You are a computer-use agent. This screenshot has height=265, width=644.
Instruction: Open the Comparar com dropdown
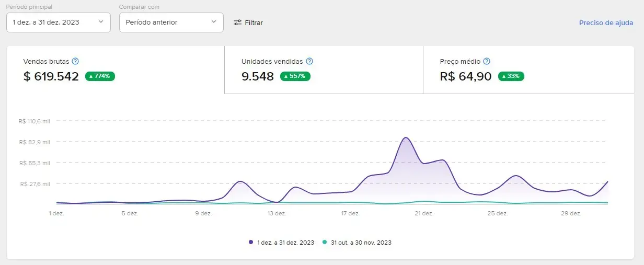click(x=171, y=22)
